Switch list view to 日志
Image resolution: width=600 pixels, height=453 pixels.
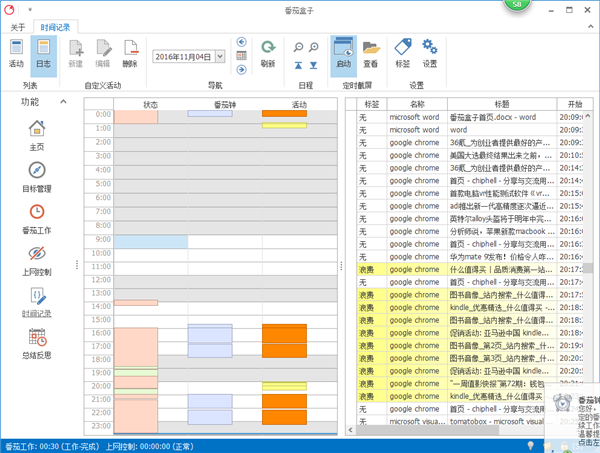(44, 52)
